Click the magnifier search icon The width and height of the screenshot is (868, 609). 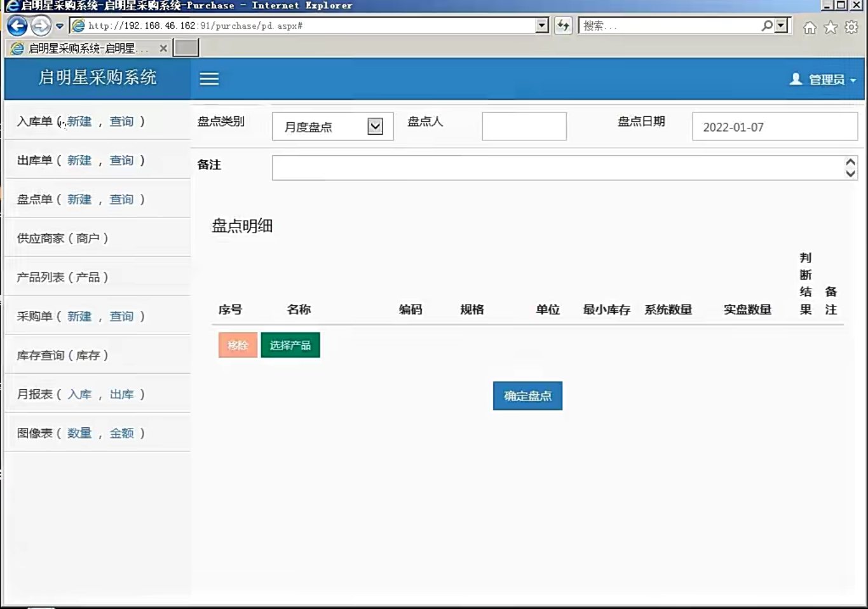[767, 26]
